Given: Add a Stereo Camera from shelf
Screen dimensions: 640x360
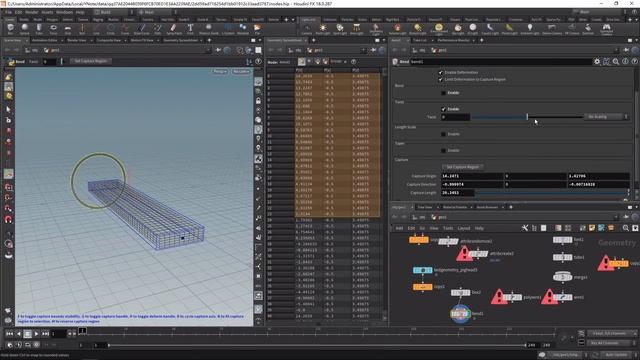Looking at the screenshot, I should coord(552,29).
